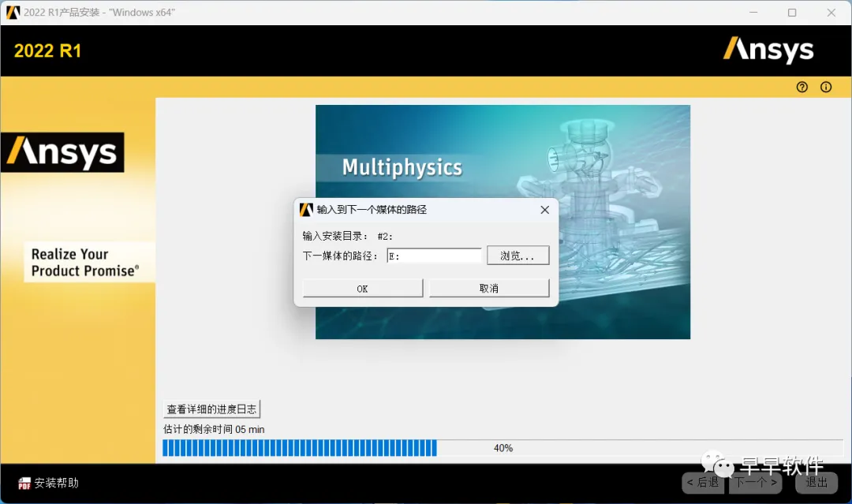Viewport: 852px width, 504px height.
Task: Click the 安装帮助 install help link
Action: (x=57, y=483)
